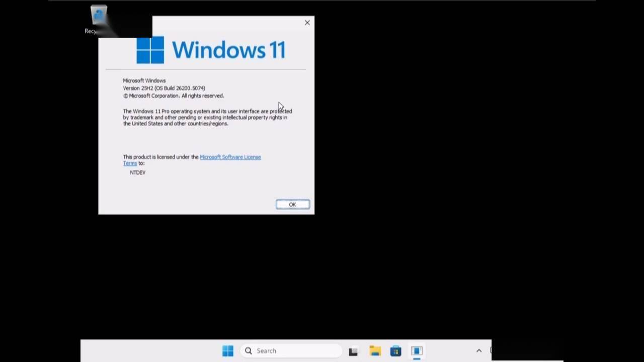Show hidden icons in system tray

tap(478, 351)
